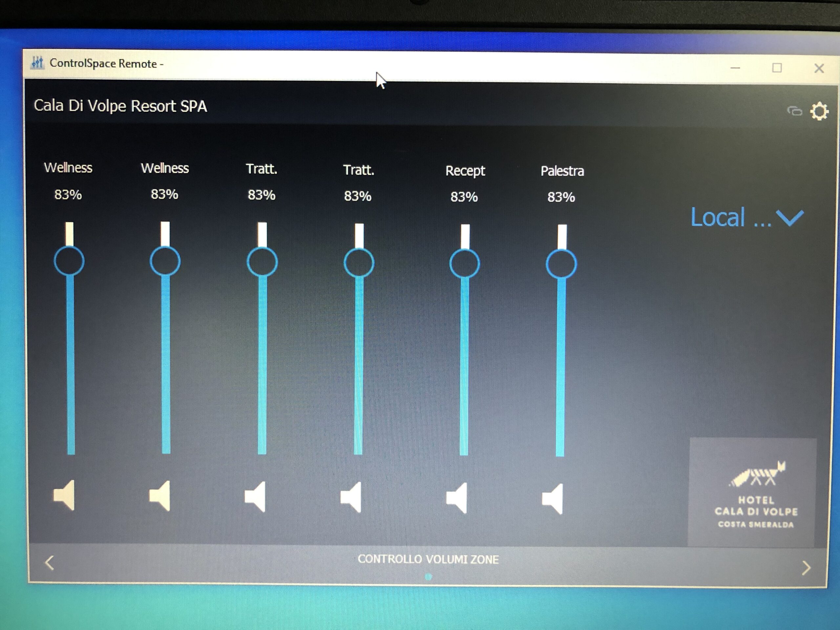Toggle the second Tratt. zone speaker icon

coord(351,497)
